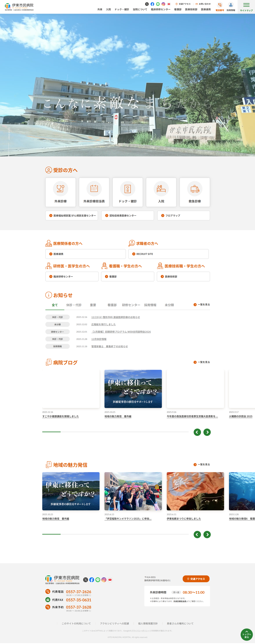Open the 12月休診情報 news link
This screenshot has height=644, width=255.
coord(99,339)
